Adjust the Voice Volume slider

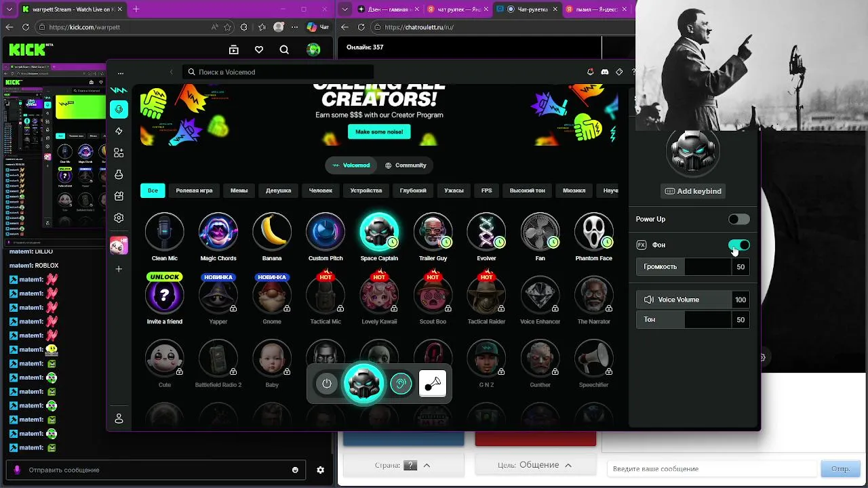coord(693,300)
